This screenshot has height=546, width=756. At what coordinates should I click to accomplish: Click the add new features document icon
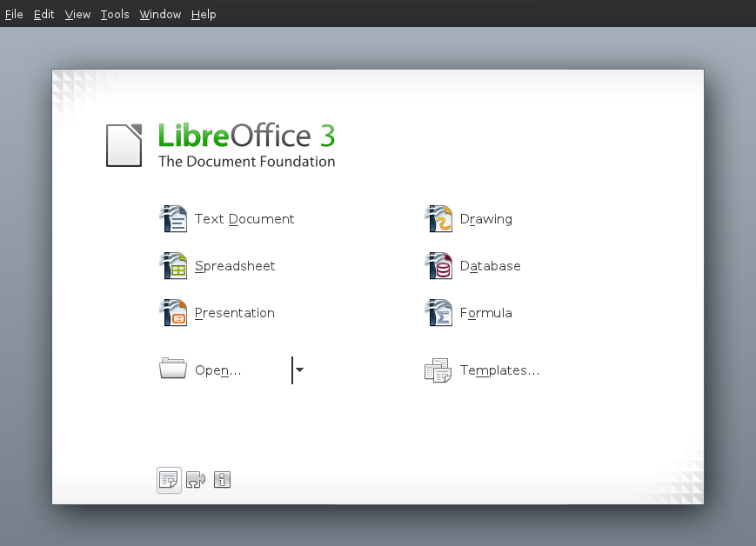pyautogui.click(x=169, y=480)
